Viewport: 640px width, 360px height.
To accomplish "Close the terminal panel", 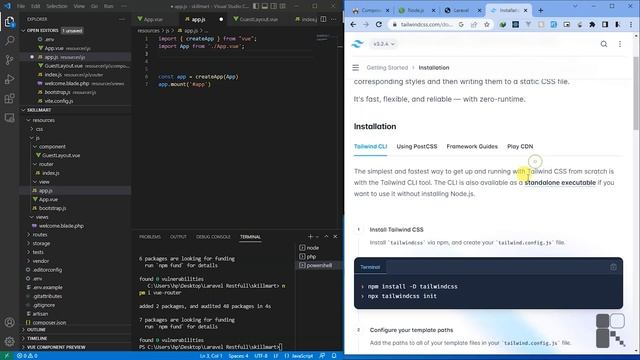I will pyautogui.click(x=335, y=236).
